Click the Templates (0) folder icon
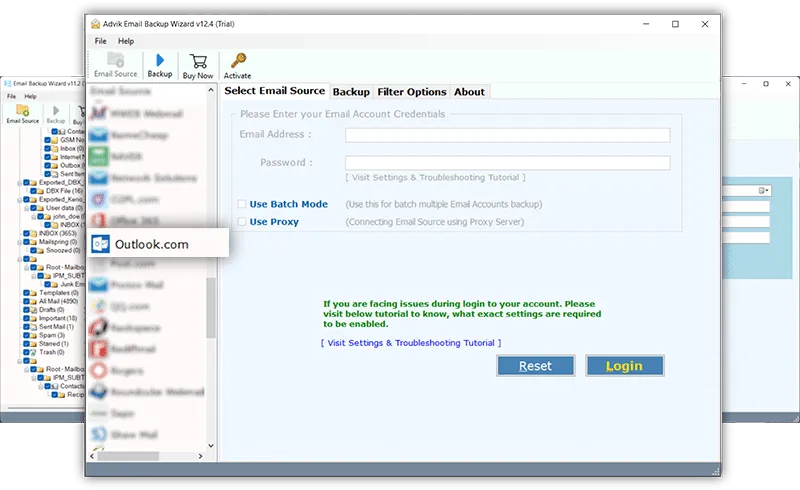Viewport: 800px width, 490px height. point(34,293)
